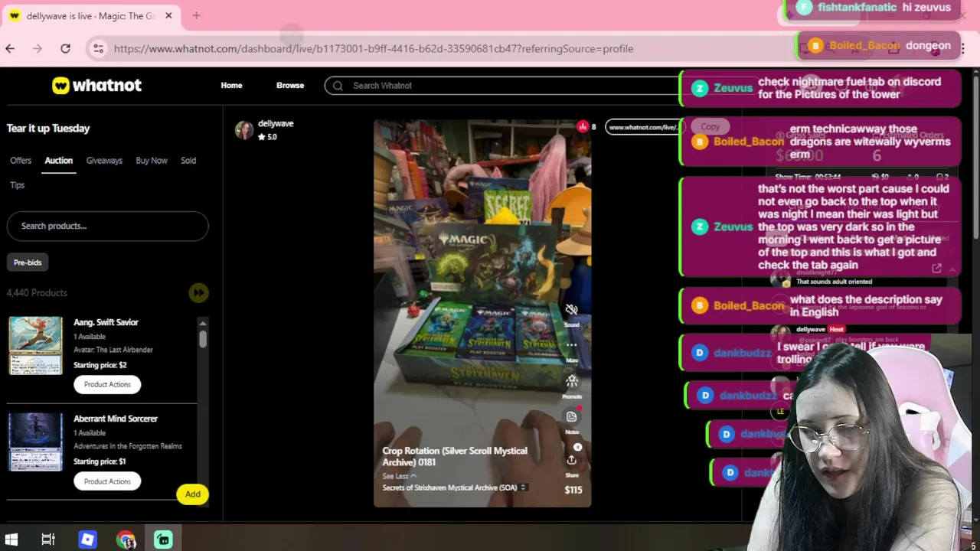Reload the page with browser refresh icon

coord(65,48)
